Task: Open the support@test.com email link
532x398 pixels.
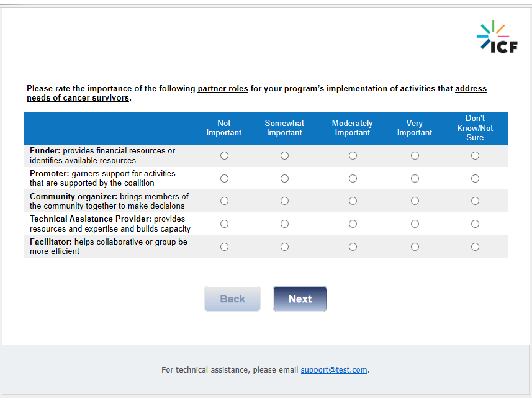Action: click(334, 370)
